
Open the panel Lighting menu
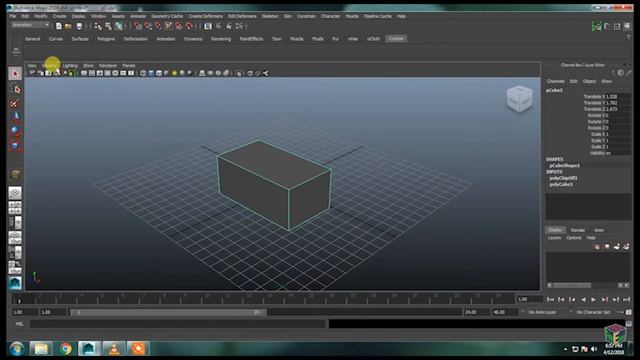[70, 66]
